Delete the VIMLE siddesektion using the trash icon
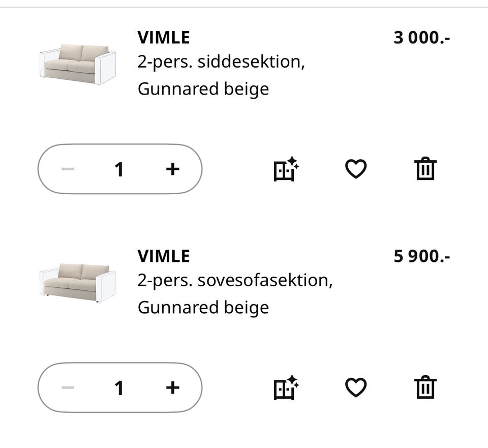488x448 pixels. (426, 169)
